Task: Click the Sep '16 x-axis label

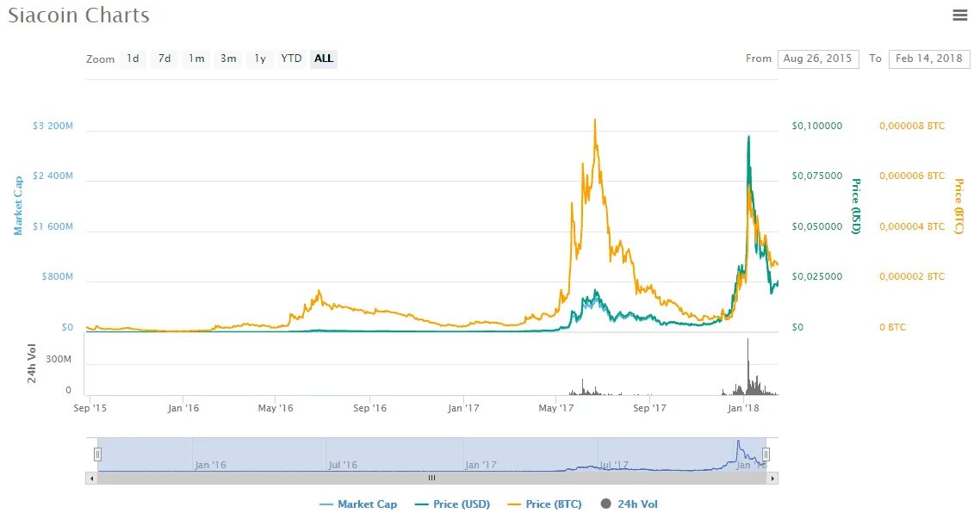Action: [x=370, y=408]
